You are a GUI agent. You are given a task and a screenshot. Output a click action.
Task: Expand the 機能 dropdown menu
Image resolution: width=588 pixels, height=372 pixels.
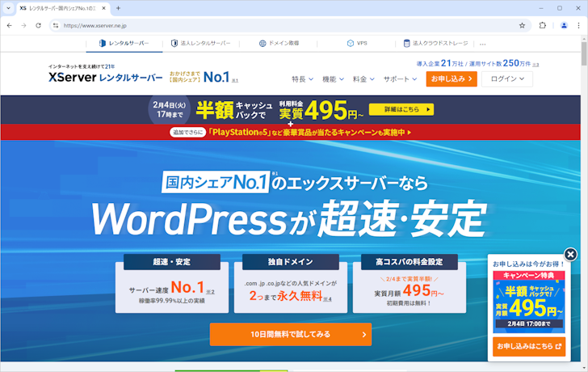tap(333, 78)
